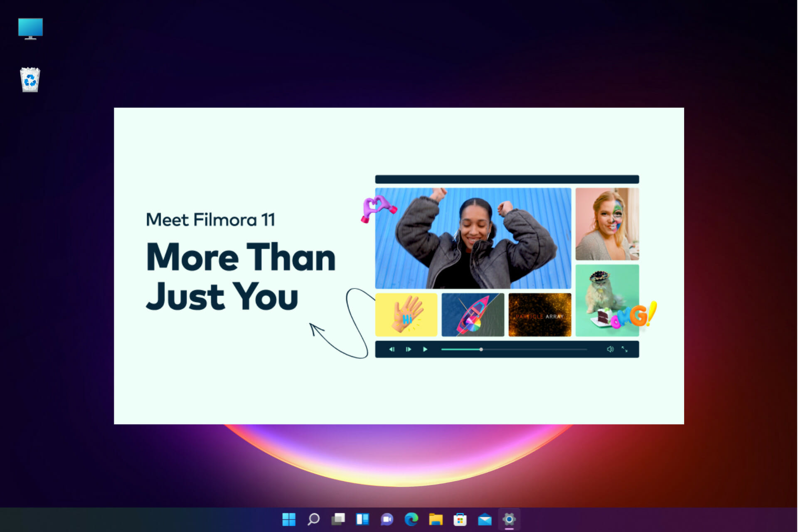The height and width of the screenshot is (532, 798).
Task: Click the 'More Than Just You' headline
Action: click(x=241, y=276)
